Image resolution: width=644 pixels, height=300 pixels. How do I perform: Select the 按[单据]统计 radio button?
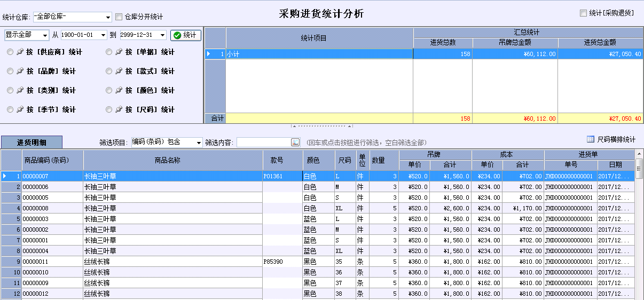(x=109, y=52)
